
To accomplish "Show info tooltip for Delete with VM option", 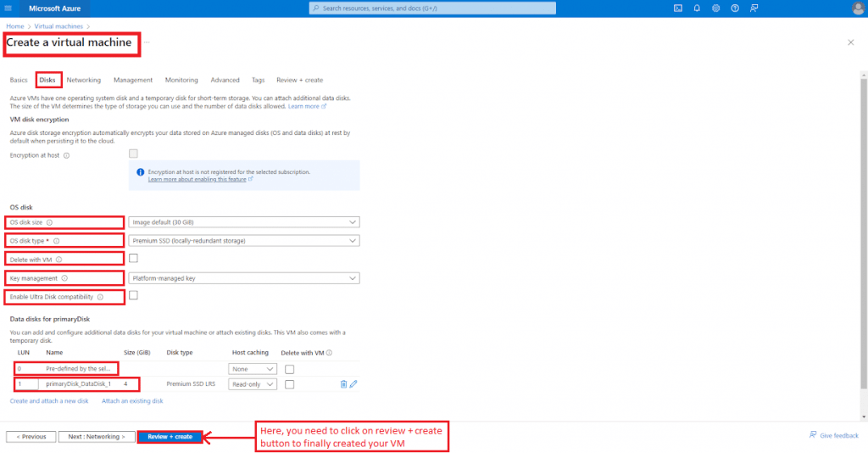I will tap(58, 260).
